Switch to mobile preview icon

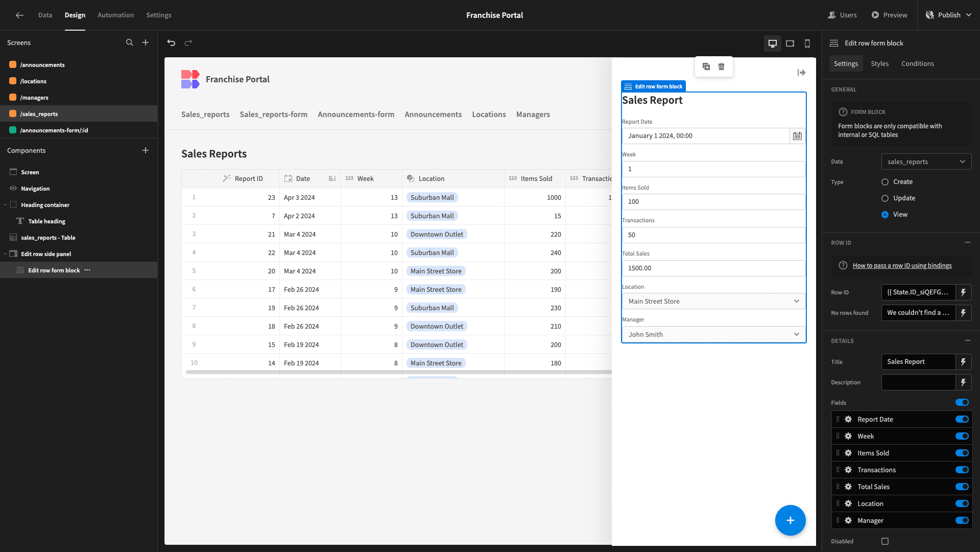(x=807, y=43)
